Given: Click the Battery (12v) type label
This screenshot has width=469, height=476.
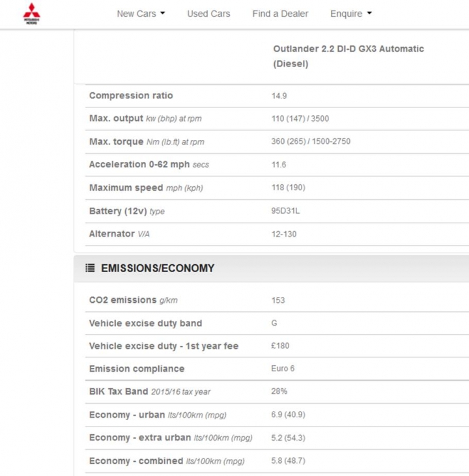Looking at the screenshot, I should pyautogui.click(x=126, y=211).
